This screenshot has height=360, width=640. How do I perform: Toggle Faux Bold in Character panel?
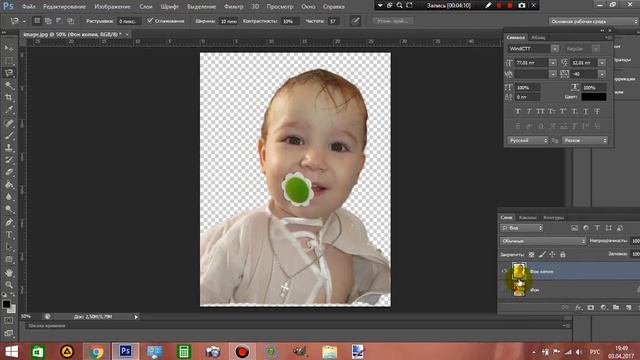click(518, 111)
